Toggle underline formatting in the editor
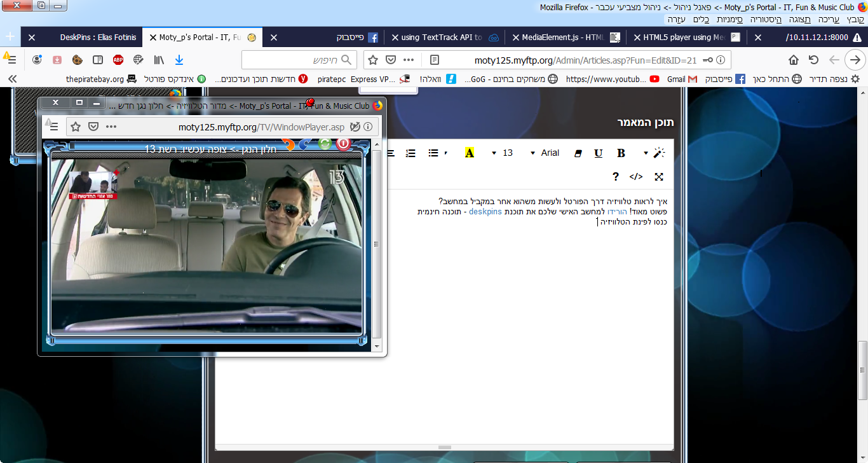 [598, 153]
